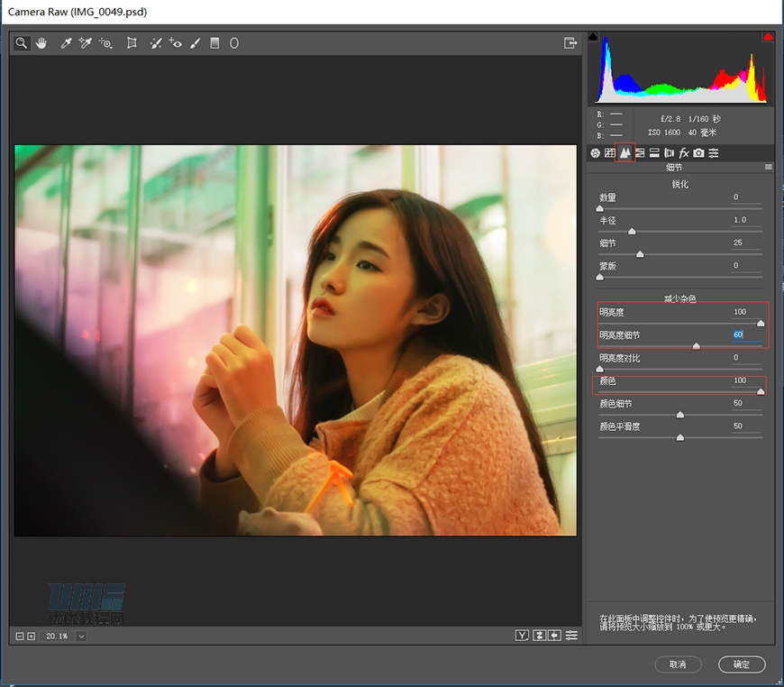784x687 pixels.
Task: Pick the White Balance eyedropper tool
Action: tap(66, 42)
